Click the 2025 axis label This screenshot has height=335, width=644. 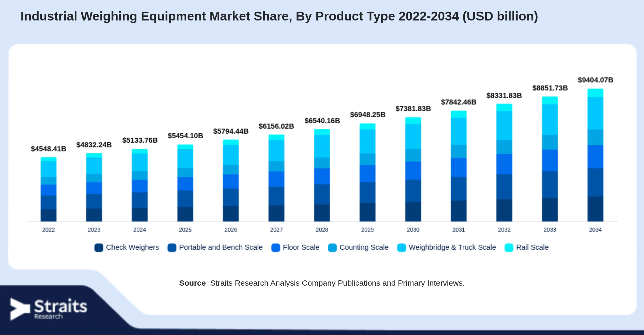click(x=185, y=230)
